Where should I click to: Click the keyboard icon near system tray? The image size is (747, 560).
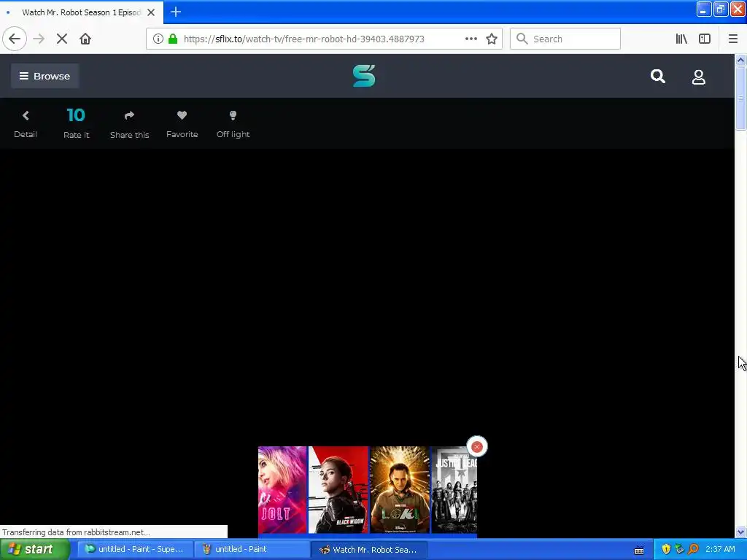pos(639,551)
